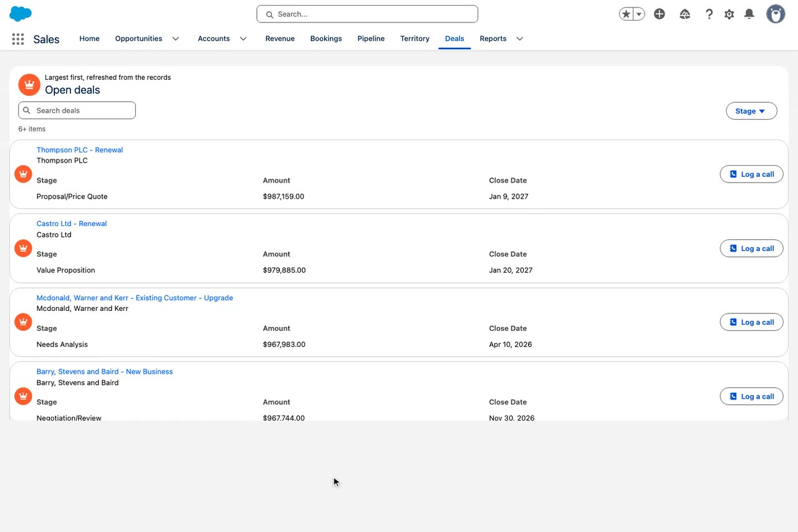This screenshot has width=798, height=532.
Task: Open the App Launcher grid icon
Action: tap(18, 39)
